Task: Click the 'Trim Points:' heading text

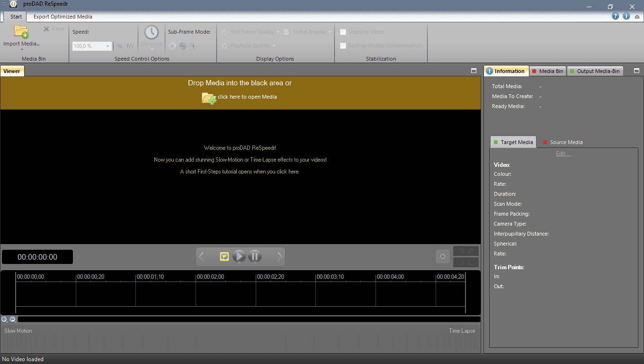Action: [509, 267]
